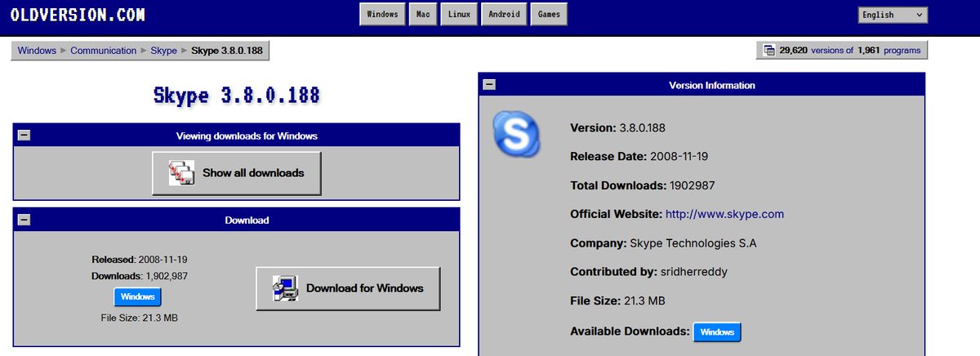Open the Android nav button
980x356 pixels.
pos(503,15)
